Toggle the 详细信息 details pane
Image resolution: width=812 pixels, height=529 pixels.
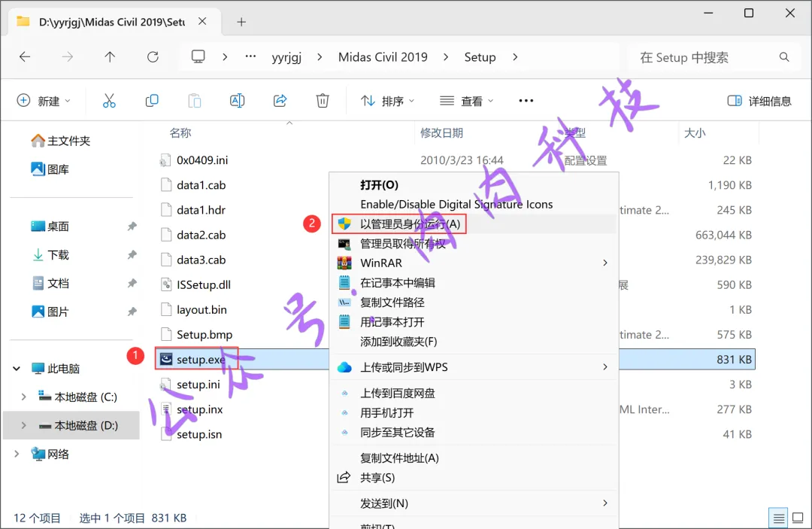pos(759,101)
